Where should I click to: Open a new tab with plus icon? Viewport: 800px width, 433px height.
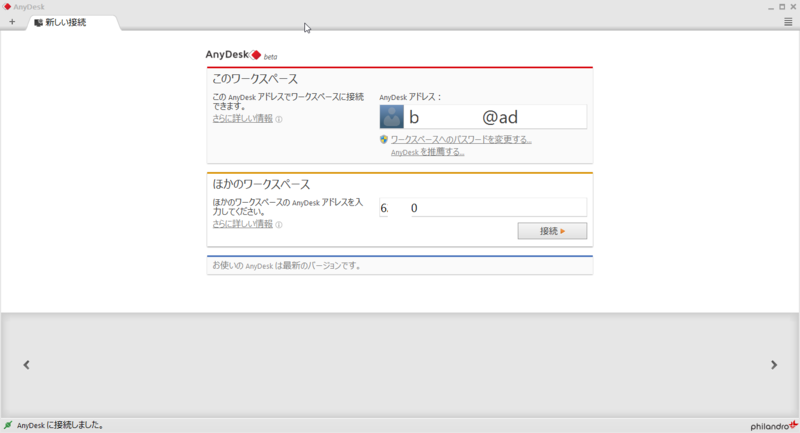click(x=12, y=22)
